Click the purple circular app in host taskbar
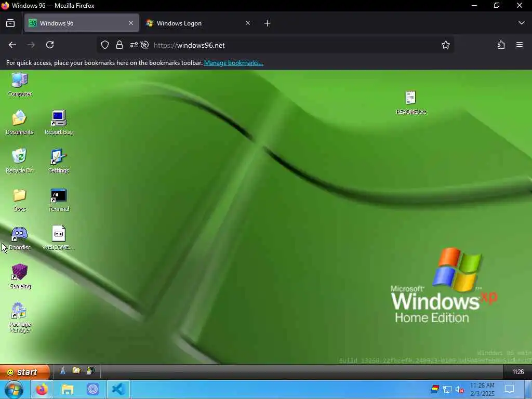 point(92,390)
